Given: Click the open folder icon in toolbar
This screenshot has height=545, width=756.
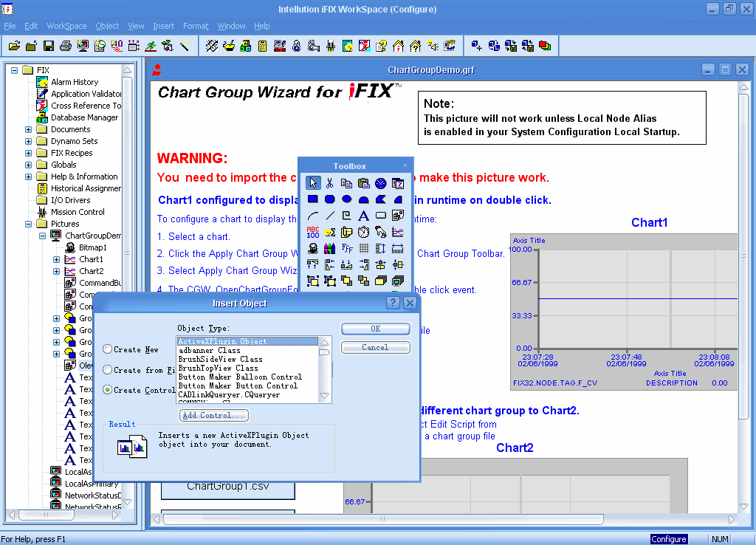Looking at the screenshot, I should point(15,46).
